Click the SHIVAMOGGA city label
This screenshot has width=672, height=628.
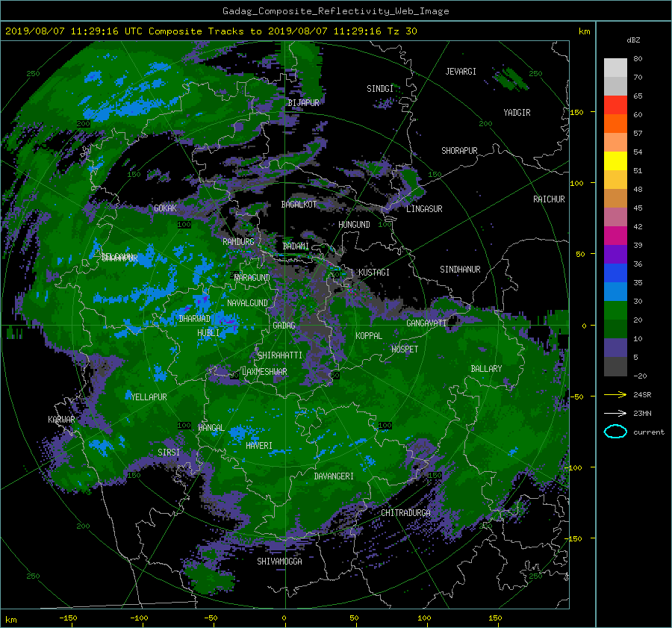(x=279, y=562)
